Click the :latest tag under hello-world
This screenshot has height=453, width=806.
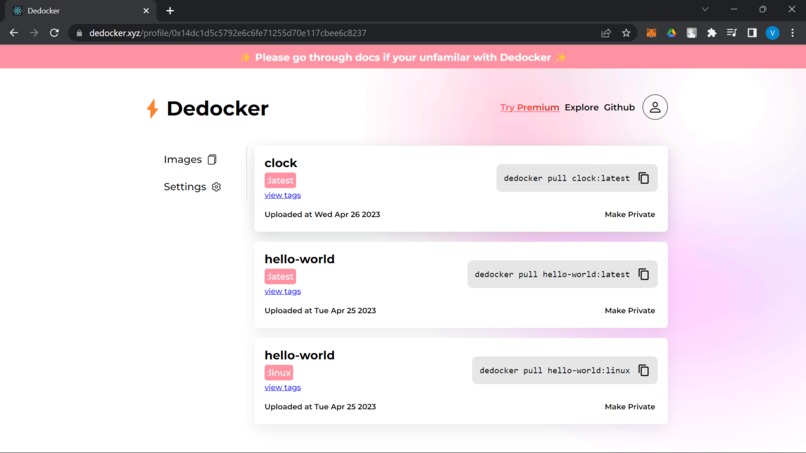280,277
